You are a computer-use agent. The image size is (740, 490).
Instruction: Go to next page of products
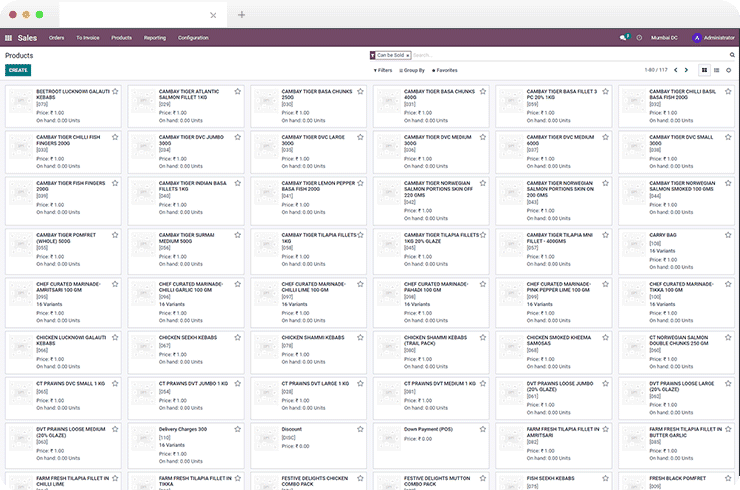pos(687,70)
